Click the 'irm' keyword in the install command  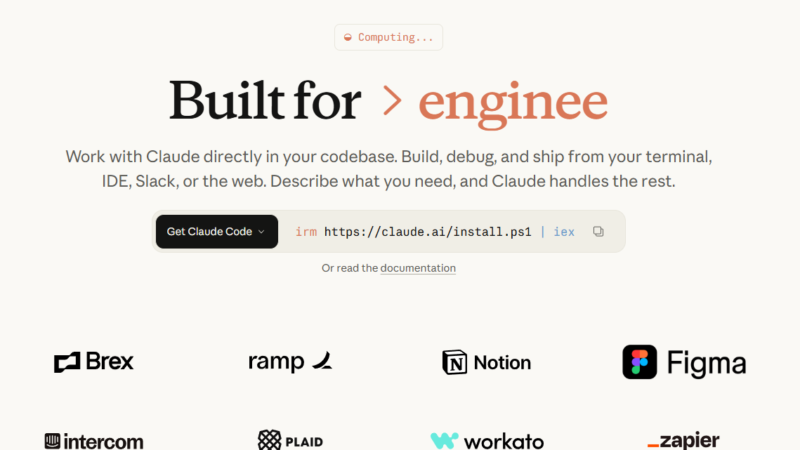[305, 232]
